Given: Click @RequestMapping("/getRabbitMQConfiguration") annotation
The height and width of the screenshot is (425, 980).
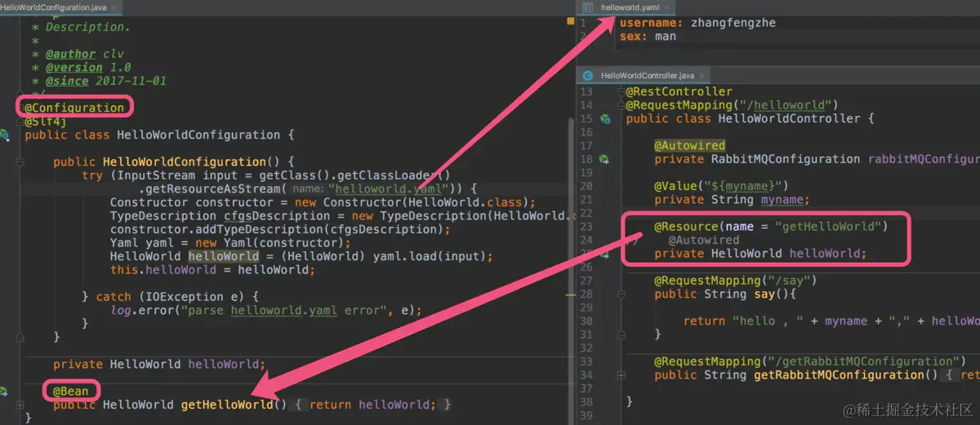Looking at the screenshot, I should [810, 361].
